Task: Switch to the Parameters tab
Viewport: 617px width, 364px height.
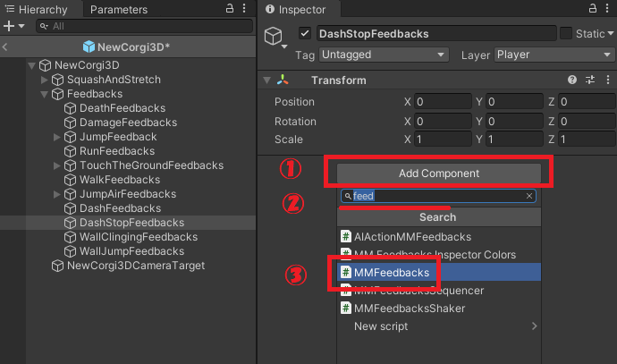Action: (119, 10)
